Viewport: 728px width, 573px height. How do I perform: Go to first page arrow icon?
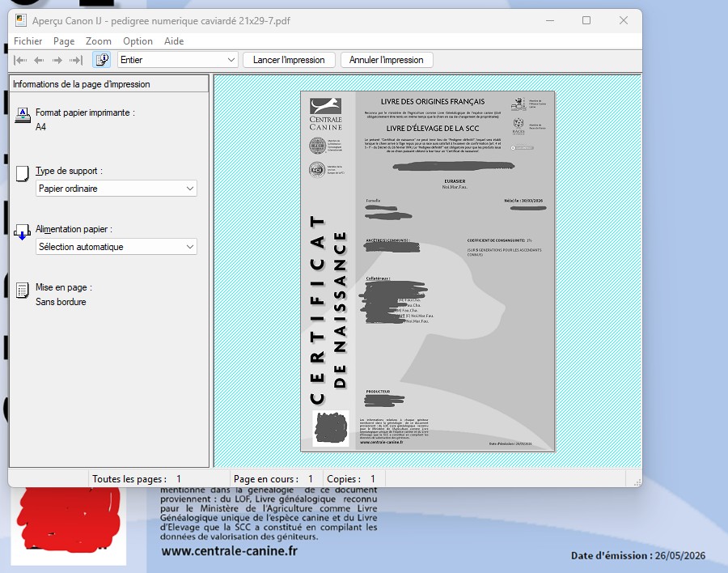[20, 60]
